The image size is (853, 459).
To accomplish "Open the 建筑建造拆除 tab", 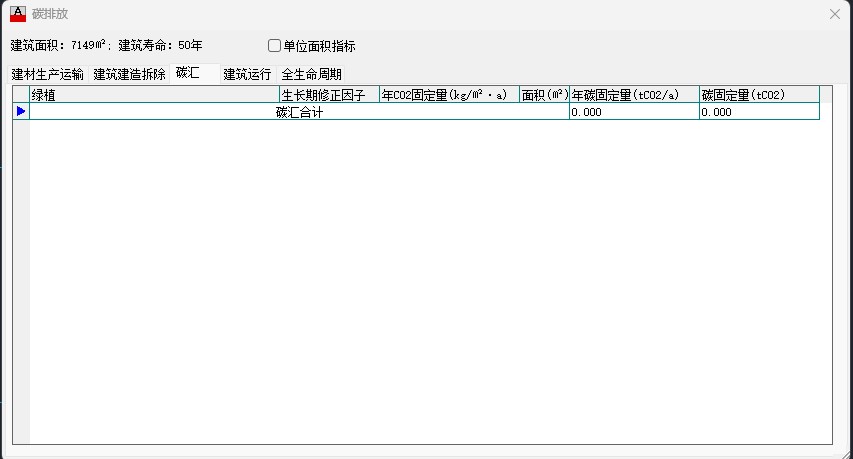I will pyautogui.click(x=130, y=74).
